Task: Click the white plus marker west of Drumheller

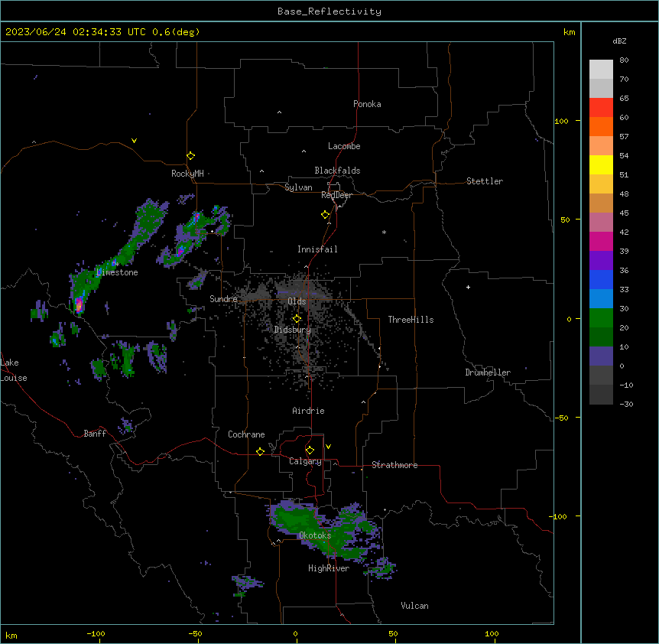Action: point(468,287)
